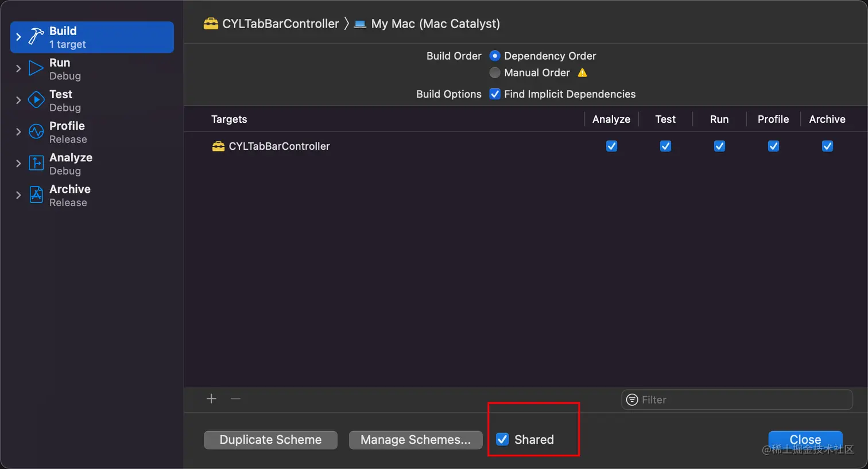Open the My Mac (Mac Catalyst) destination breadcrumb
The image size is (868, 469).
pyautogui.click(x=427, y=24)
